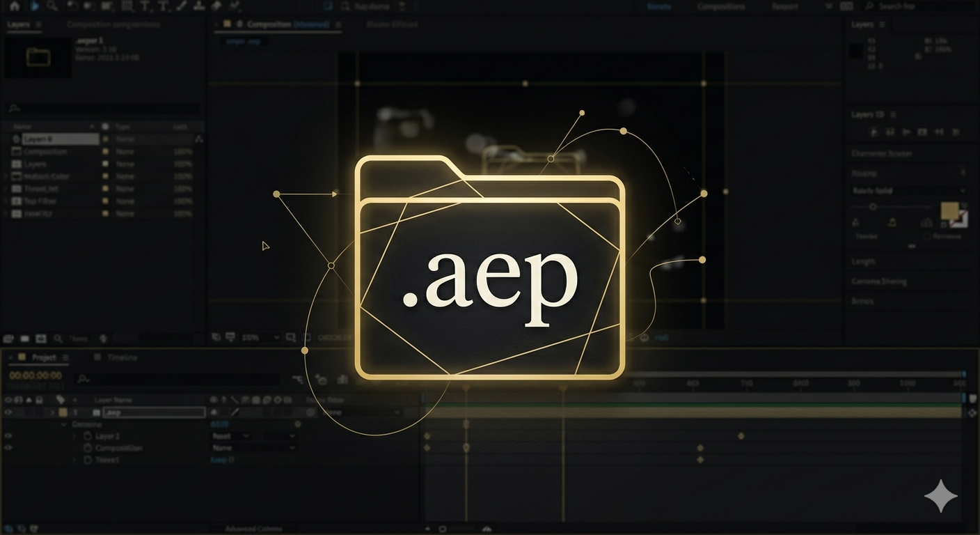Click the flowchart icon on the Layer 0 row
This screenshot has height=535, width=980.
click(x=199, y=139)
